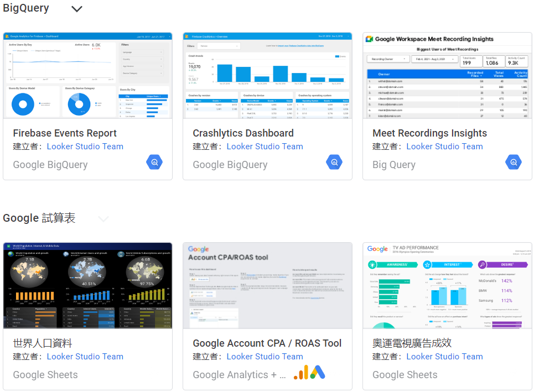Click Google Analytics icon on CPA/ROAS card
The width and height of the screenshot is (534, 392).
click(x=301, y=372)
